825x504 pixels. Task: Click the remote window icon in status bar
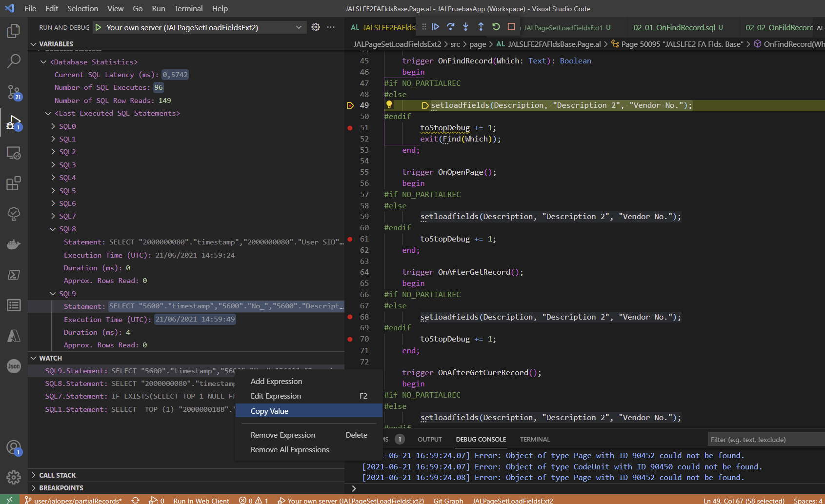pos(9,500)
